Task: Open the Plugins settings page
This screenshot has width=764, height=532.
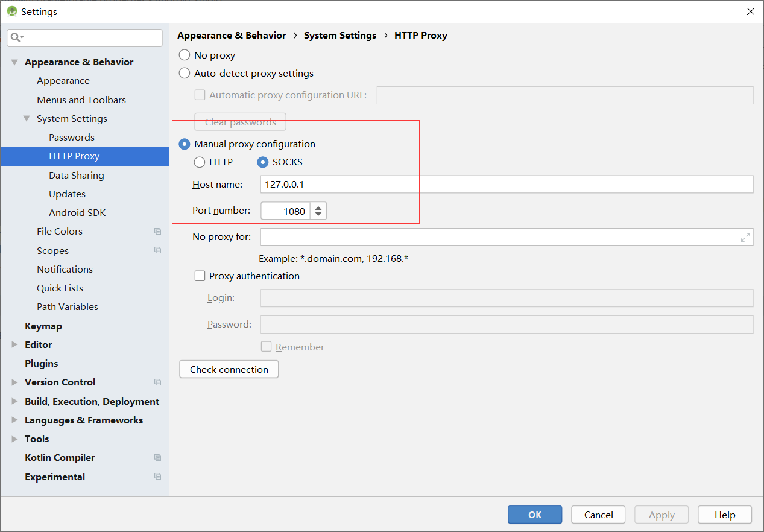Action: click(42, 363)
